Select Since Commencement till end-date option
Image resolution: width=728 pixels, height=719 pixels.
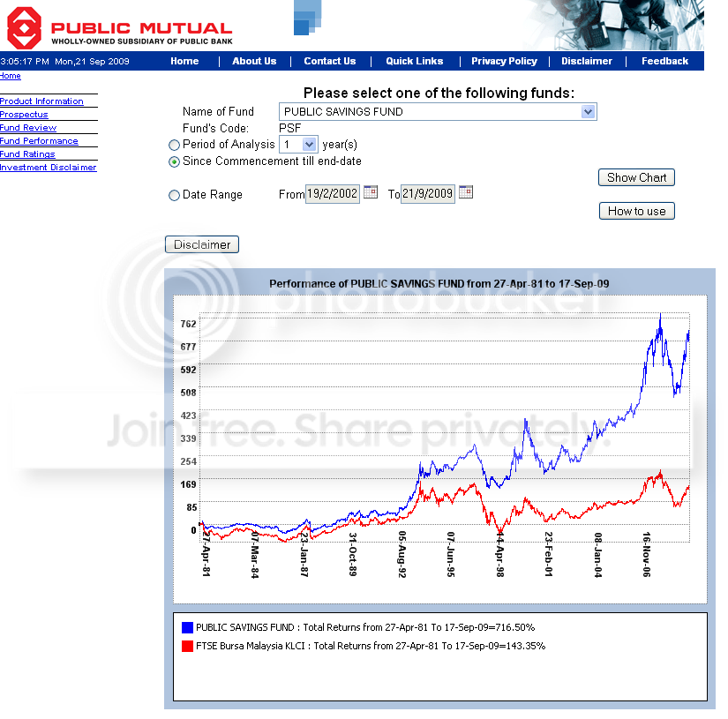point(174,162)
